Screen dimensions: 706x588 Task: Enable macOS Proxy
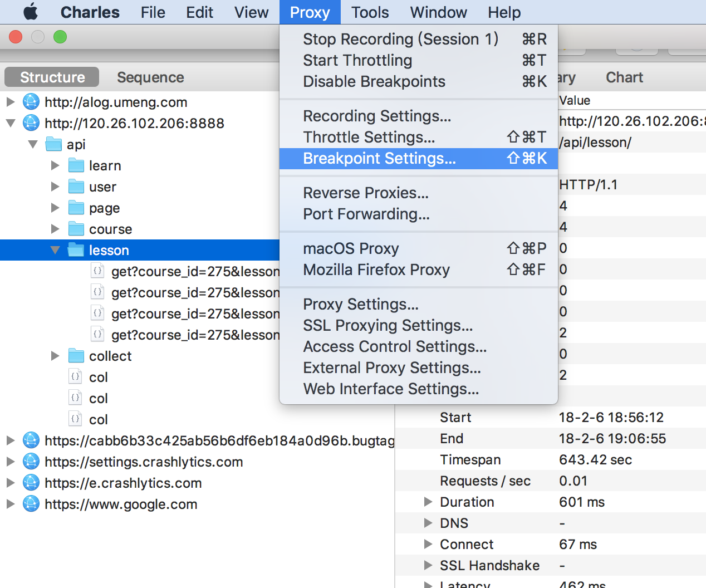click(351, 248)
